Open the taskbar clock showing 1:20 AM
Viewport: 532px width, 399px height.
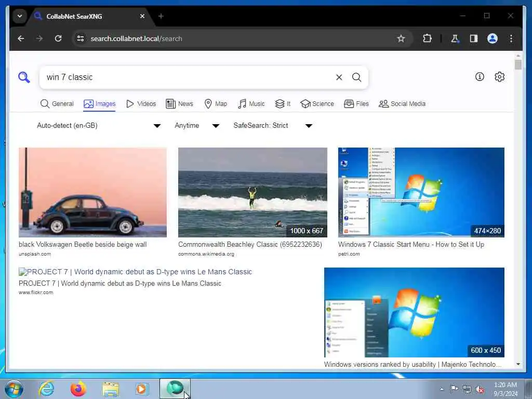(506, 389)
